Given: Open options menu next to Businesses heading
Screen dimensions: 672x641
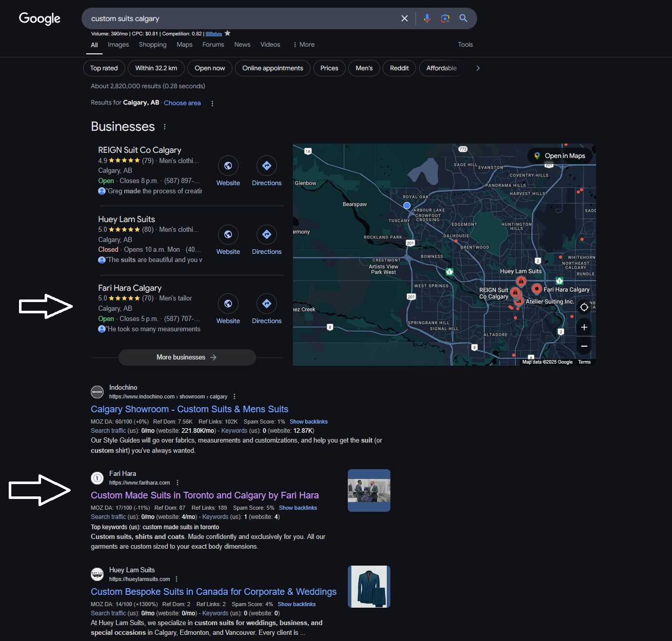Looking at the screenshot, I should [x=165, y=127].
